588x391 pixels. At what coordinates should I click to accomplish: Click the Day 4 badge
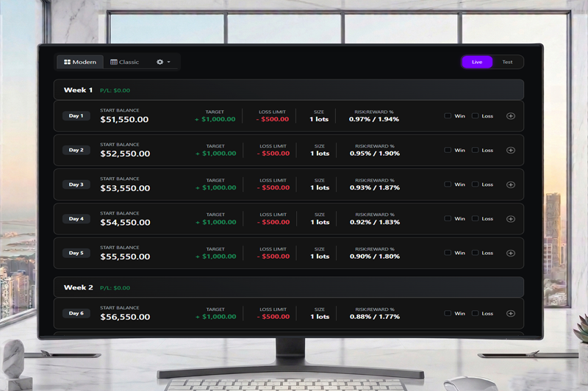76,218
